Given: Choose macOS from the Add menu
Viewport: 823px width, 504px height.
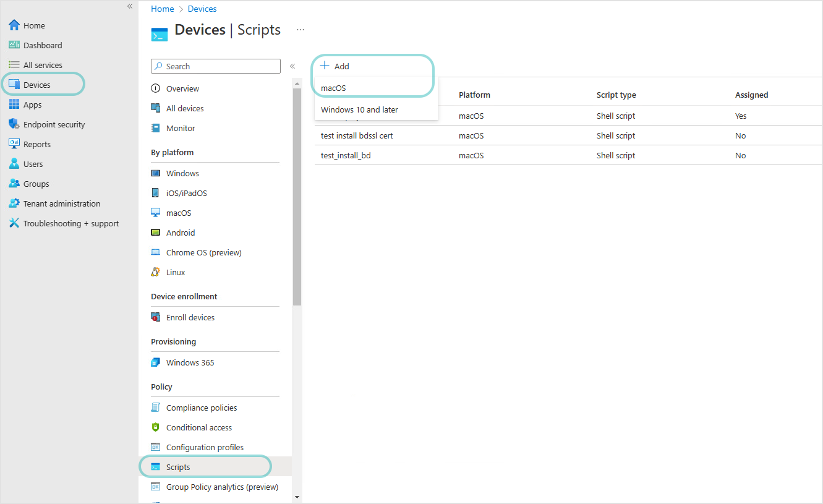Looking at the screenshot, I should coord(333,87).
